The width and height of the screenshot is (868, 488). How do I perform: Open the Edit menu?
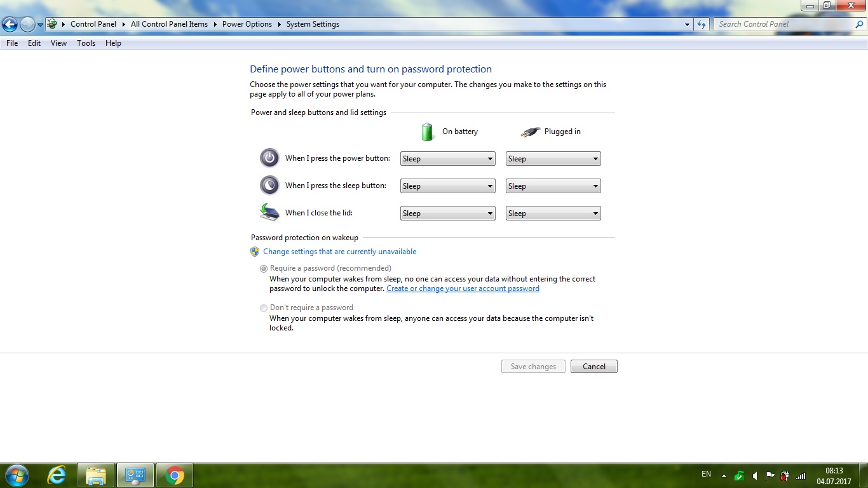pos(34,43)
